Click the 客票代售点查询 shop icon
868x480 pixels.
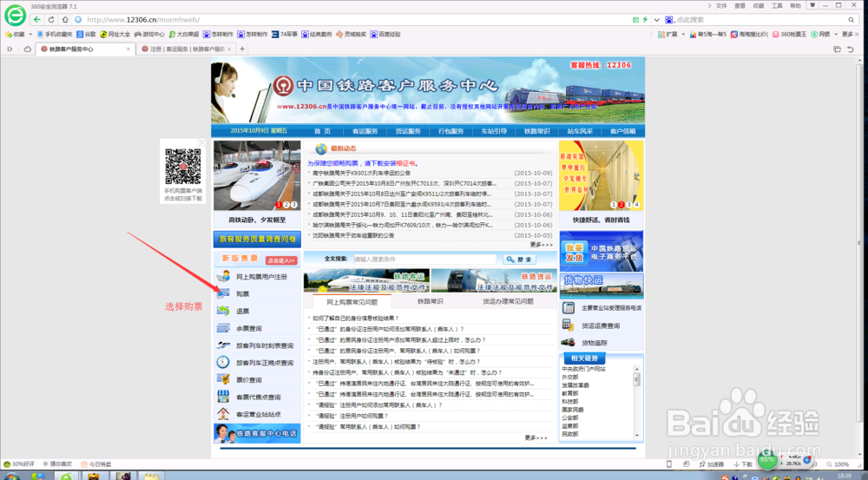223,397
